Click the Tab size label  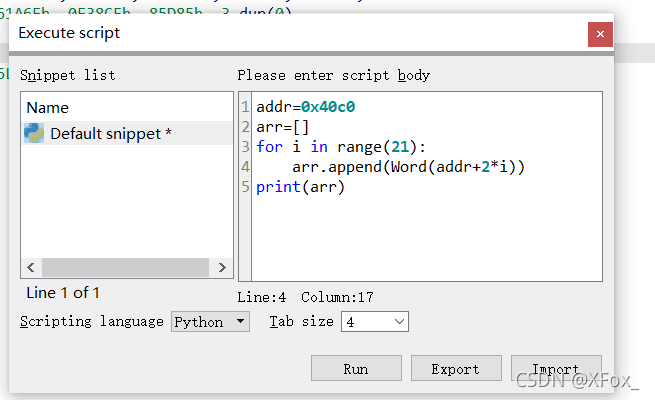tap(301, 322)
